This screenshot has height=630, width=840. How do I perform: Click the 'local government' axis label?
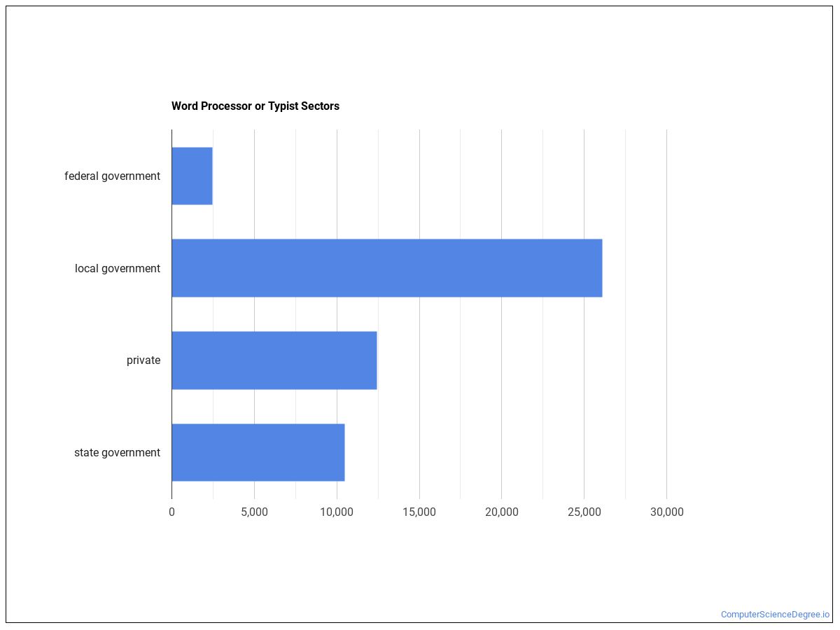[x=118, y=269]
